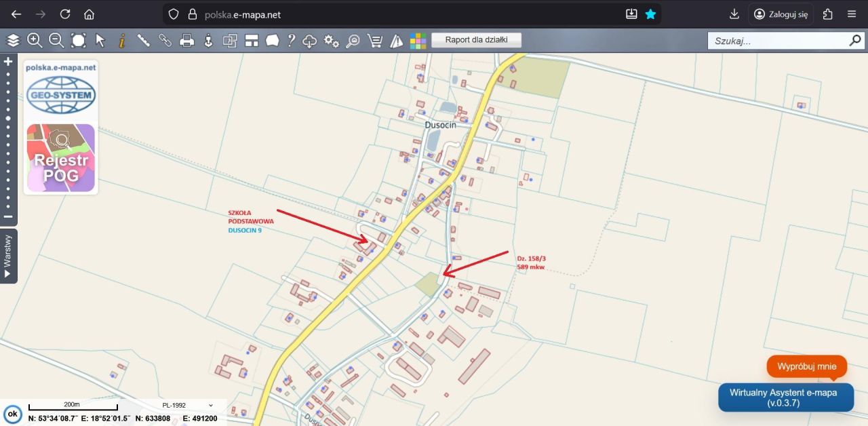Select the zoom out magnifier tool
This screenshot has width=868, height=426.
(x=56, y=41)
